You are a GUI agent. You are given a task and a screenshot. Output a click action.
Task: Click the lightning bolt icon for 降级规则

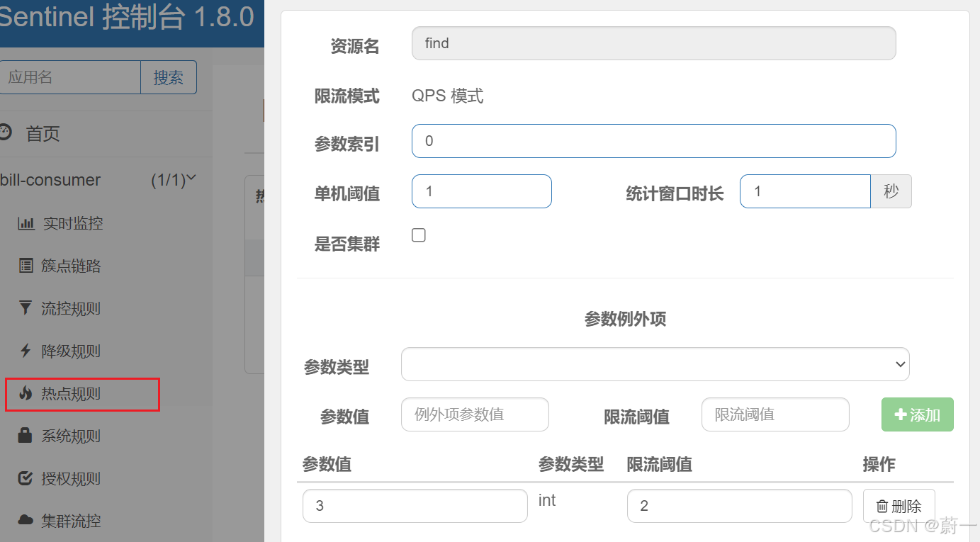coord(26,351)
